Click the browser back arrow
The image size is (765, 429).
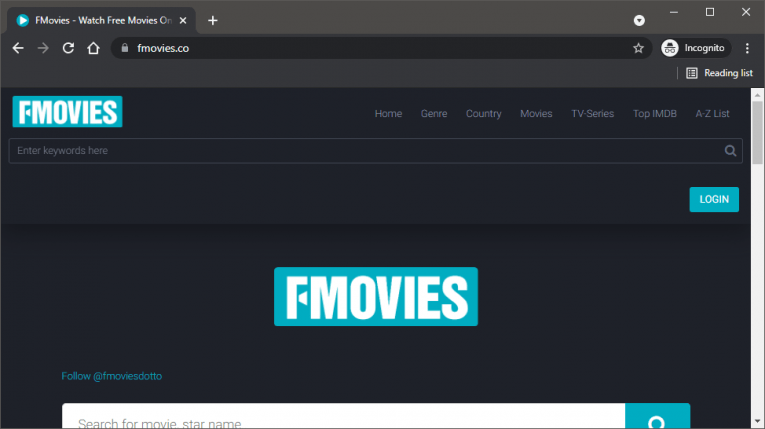click(18, 48)
